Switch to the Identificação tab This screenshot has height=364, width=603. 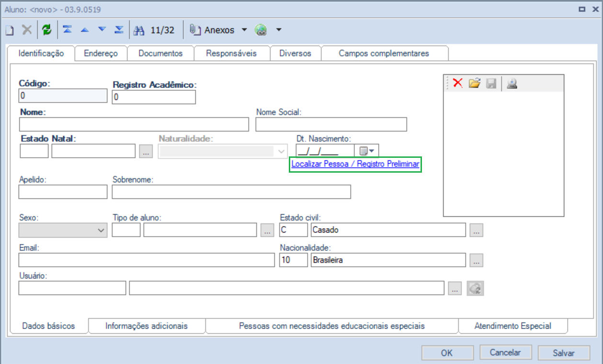coord(41,54)
